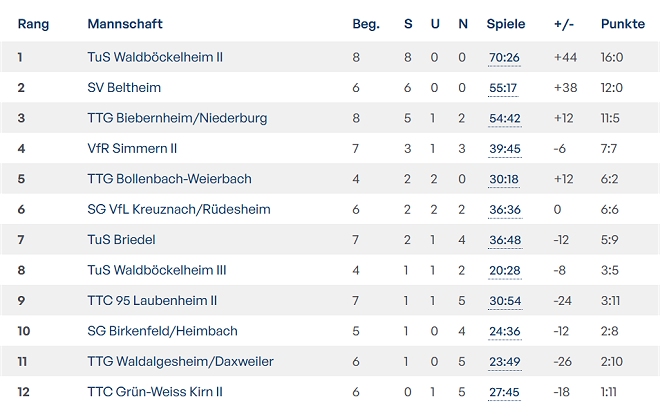Click the Mannschaft column header
The width and height of the screenshot is (660, 417).
[125, 24]
